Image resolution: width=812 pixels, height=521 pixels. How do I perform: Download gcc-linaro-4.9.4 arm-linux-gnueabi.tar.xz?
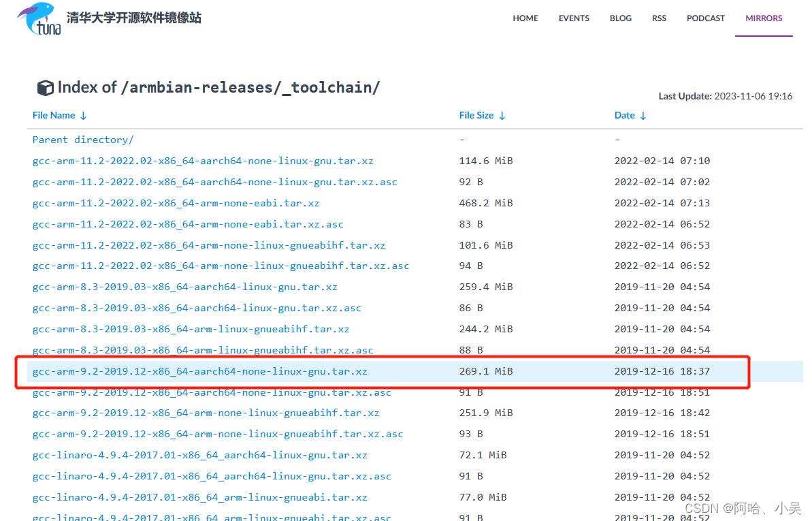click(x=199, y=497)
